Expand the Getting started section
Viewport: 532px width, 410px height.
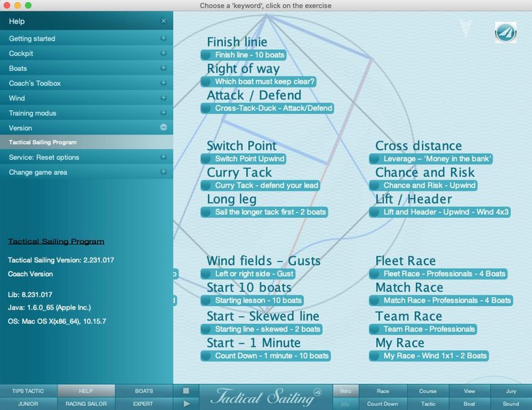click(x=163, y=38)
